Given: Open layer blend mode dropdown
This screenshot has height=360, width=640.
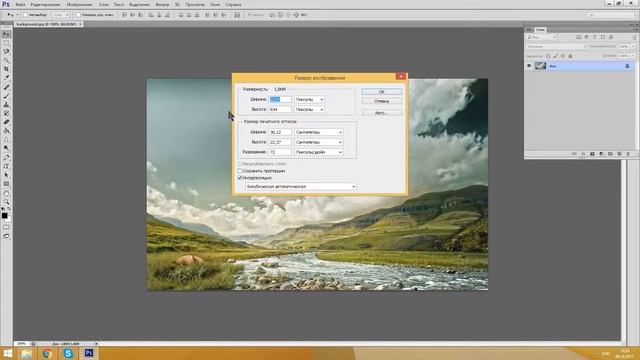Looking at the screenshot, I should (556, 47).
